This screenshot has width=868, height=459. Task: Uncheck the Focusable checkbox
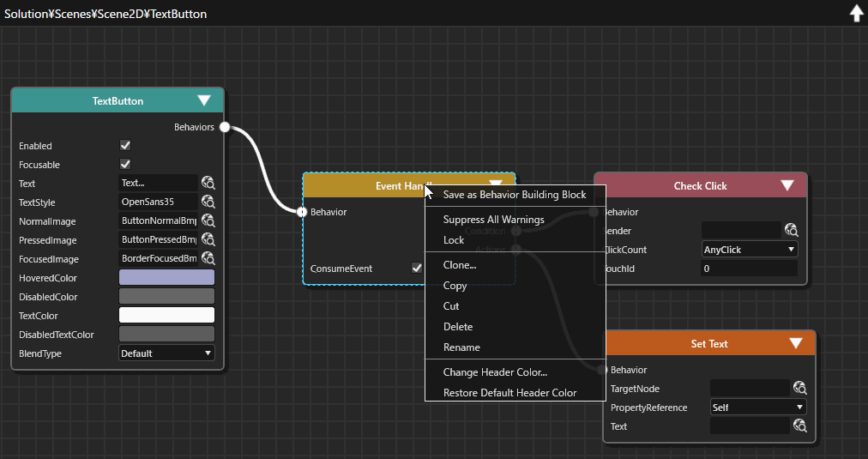point(125,165)
